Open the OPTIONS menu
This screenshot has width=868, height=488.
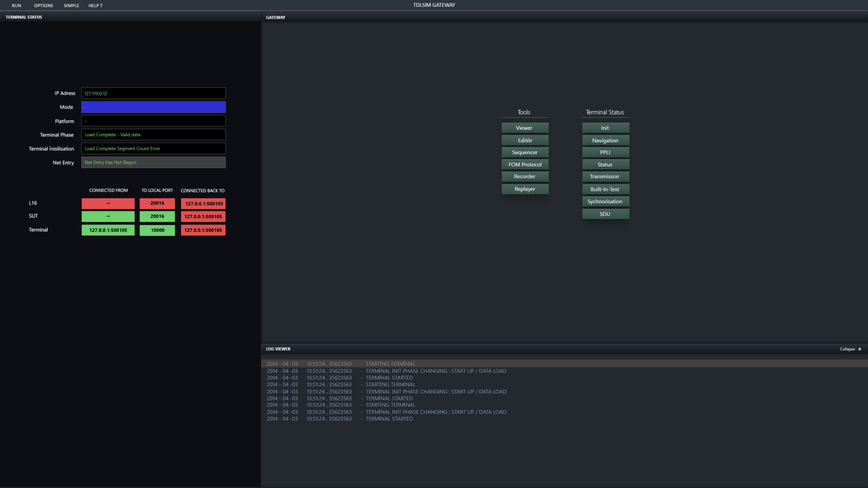[43, 6]
